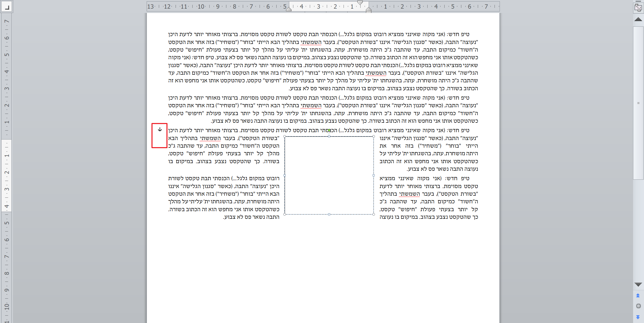The image size is (644, 323).
Task: Click the top-right corner handle of the text box
Action: pyautogui.click(x=374, y=136)
